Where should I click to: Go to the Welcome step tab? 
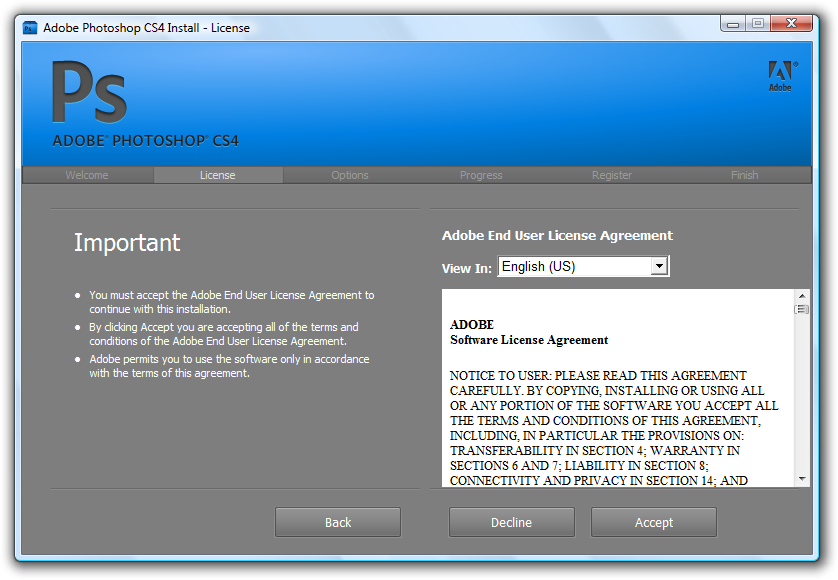[x=87, y=175]
